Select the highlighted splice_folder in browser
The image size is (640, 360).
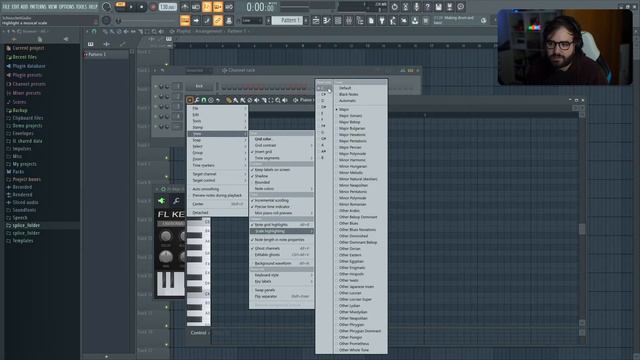[x=26, y=225]
